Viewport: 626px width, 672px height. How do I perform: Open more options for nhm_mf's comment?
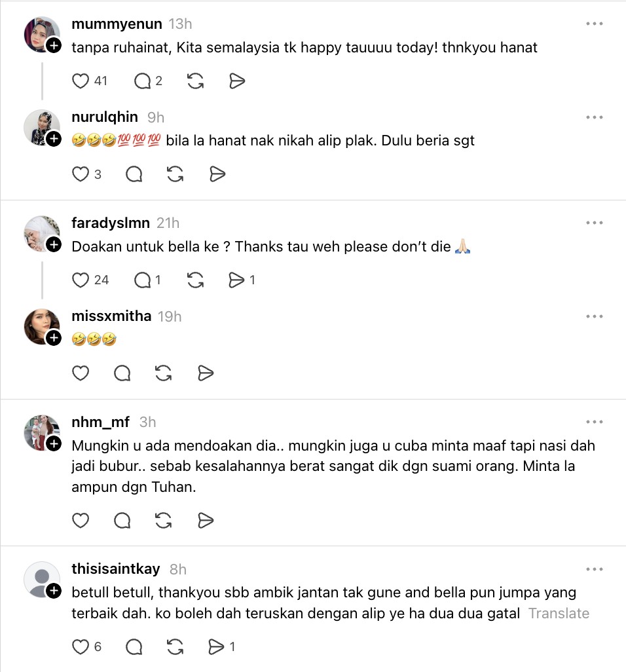click(594, 422)
